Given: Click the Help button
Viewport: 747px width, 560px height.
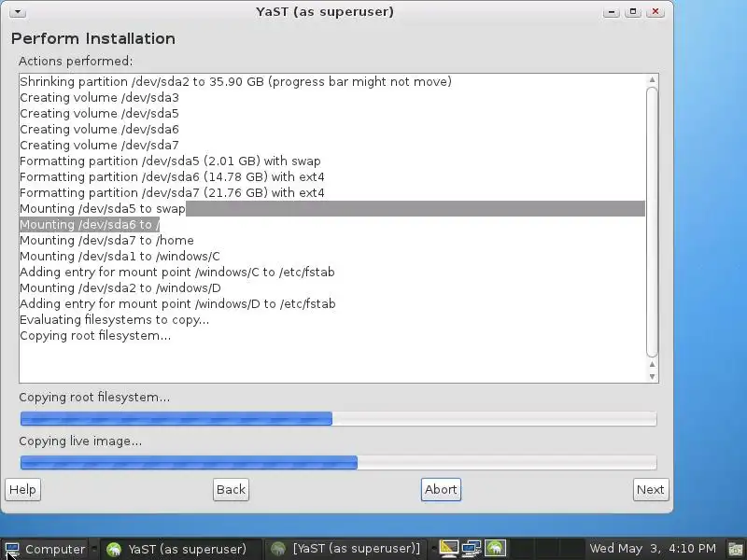Looking at the screenshot, I should point(22,489).
